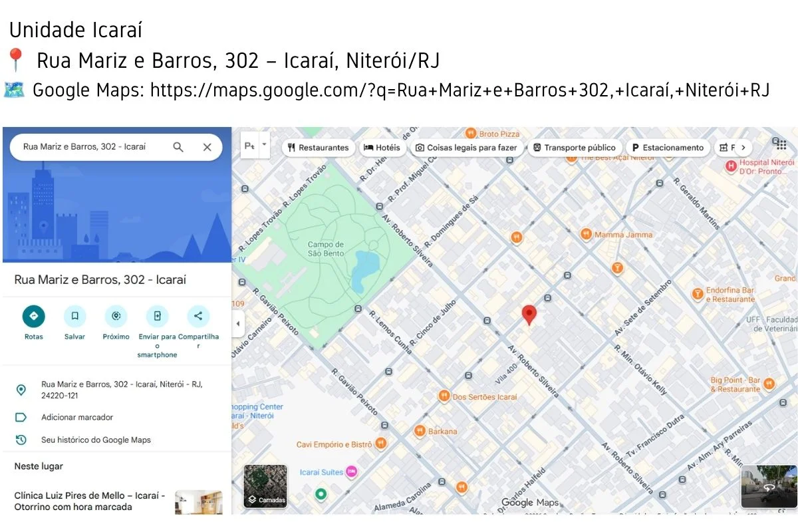
Task: Click the Icaraí Suítes hotel marker
Action: 352,472
